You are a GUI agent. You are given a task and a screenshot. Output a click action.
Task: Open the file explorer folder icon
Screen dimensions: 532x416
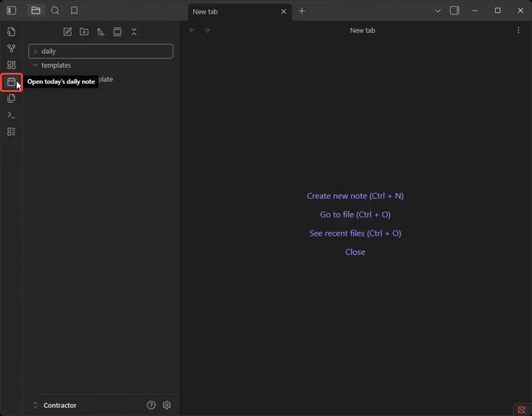point(36,11)
